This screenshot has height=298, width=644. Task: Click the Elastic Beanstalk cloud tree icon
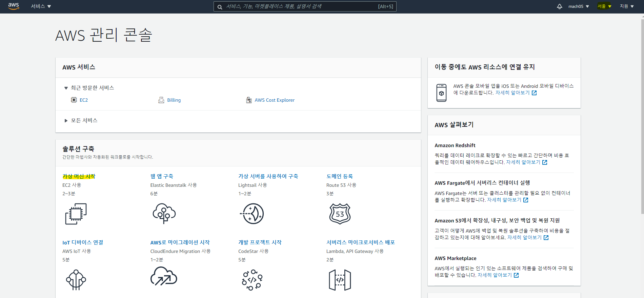[x=164, y=213]
